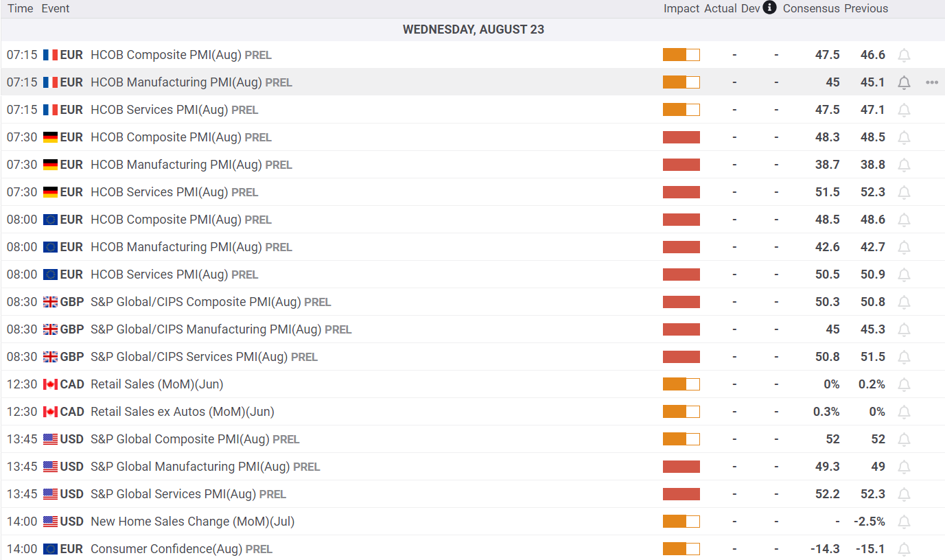Open Retail Sales ex Autos (MoM)(Jun) event
The width and height of the screenshot is (945, 560).
coord(183,412)
